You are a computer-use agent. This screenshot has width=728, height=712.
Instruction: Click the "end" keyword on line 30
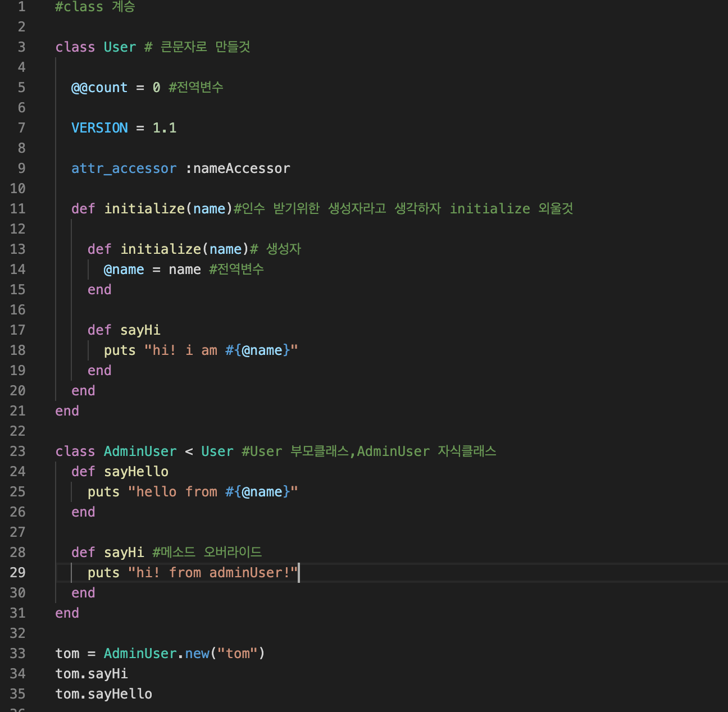pyautogui.click(x=83, y=593)
